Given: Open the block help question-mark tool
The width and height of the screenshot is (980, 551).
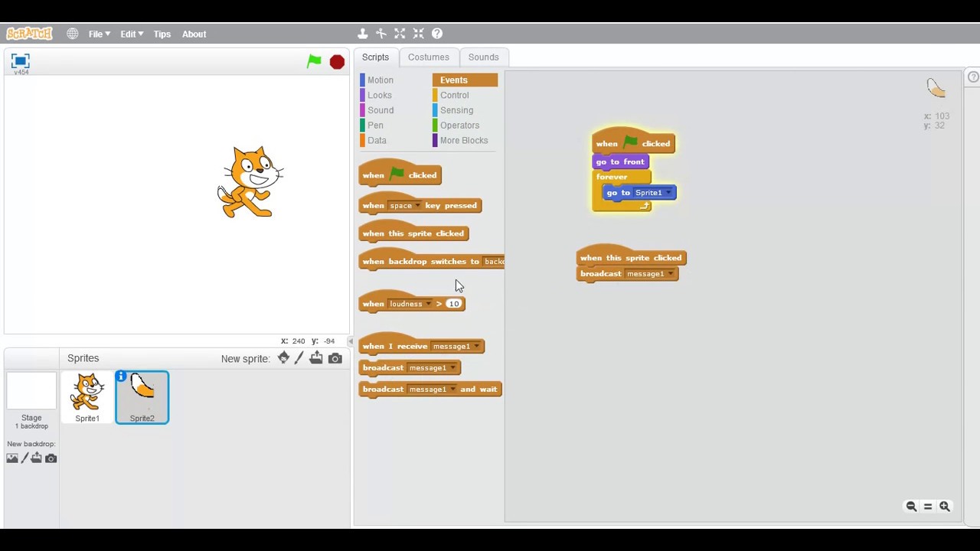Looking at the screenshot, I should pyautogui.click(x=437, y=34).
